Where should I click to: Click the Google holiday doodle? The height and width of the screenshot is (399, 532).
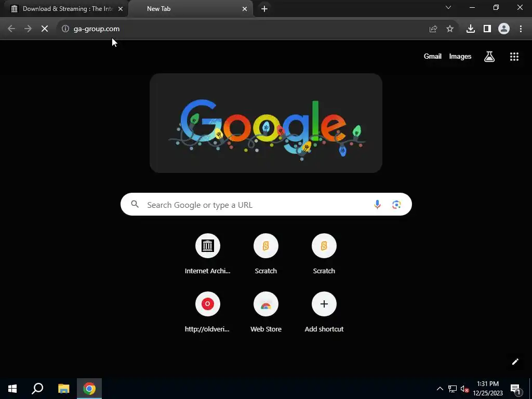266,123
